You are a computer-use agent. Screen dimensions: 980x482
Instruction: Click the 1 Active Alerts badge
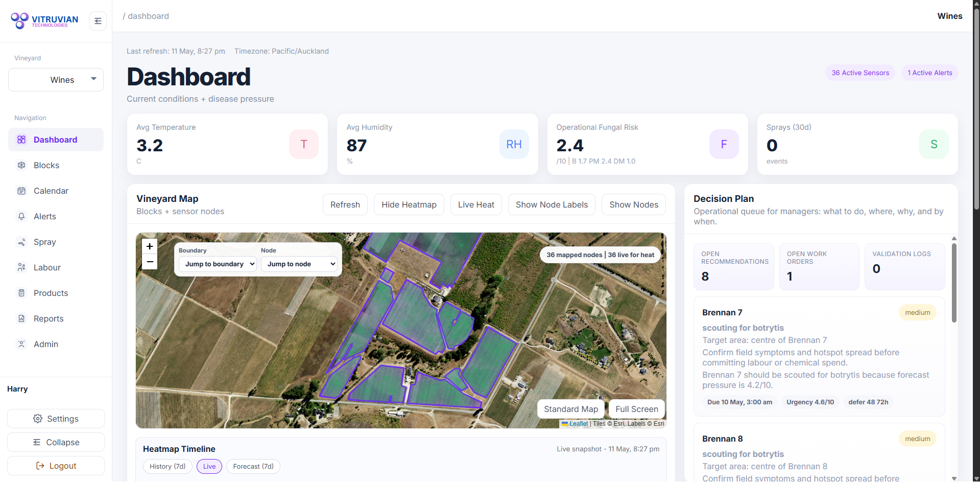929,73
